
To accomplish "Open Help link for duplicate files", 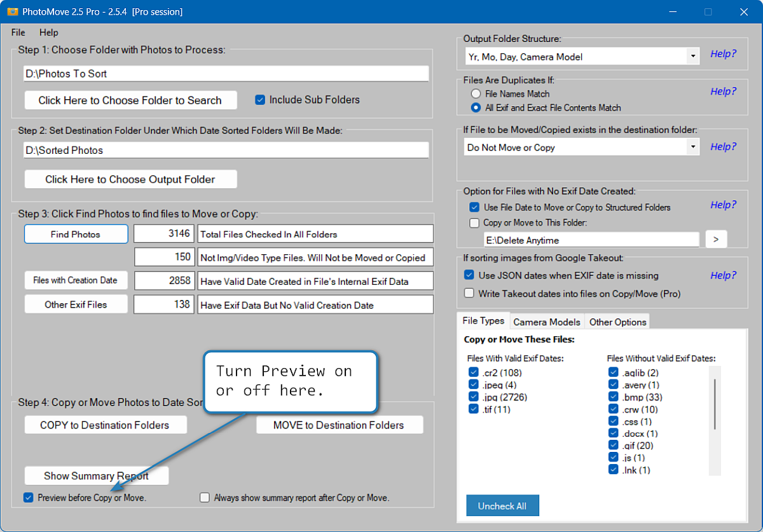I will 723,92.
